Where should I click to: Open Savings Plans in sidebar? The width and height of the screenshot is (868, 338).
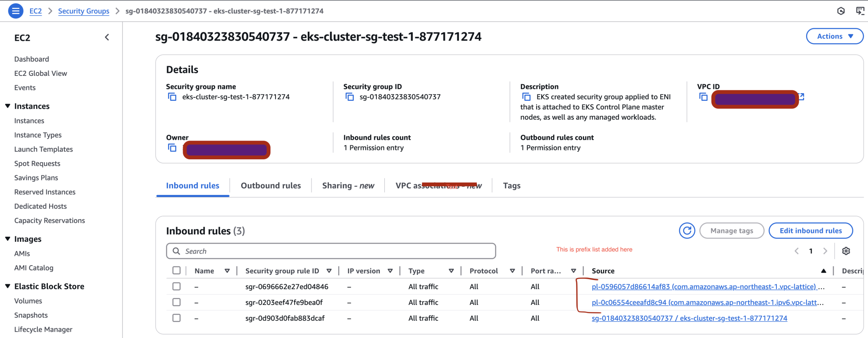[36, 178]
